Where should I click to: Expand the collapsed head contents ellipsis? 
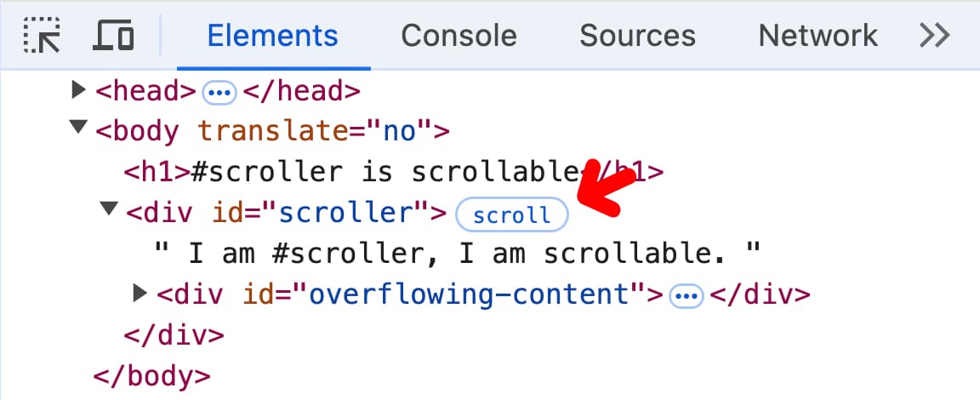tap(220, 92)
